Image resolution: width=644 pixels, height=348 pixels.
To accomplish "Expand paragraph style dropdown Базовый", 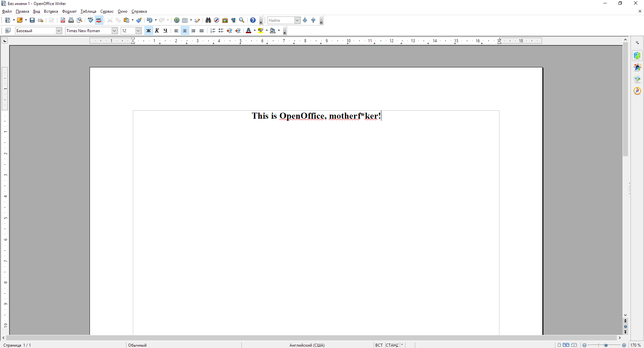I will [x=59, y=31].
